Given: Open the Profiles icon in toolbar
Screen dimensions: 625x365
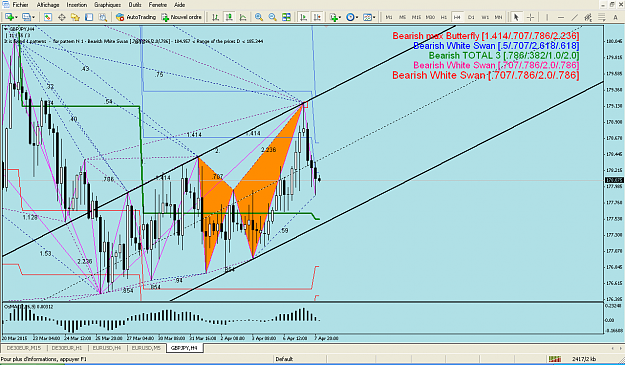Looking at the screenshot, I should pos(27,17).
